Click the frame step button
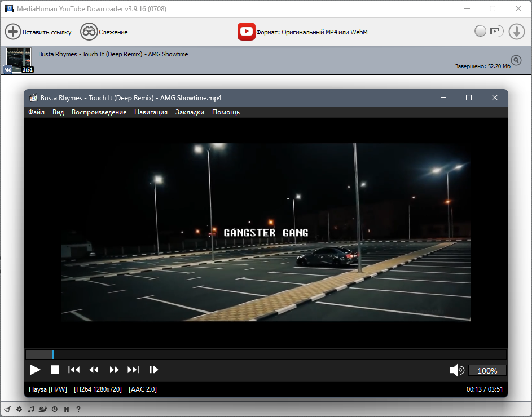The height and width of the screenshot is (417, 532). [153, 370]
